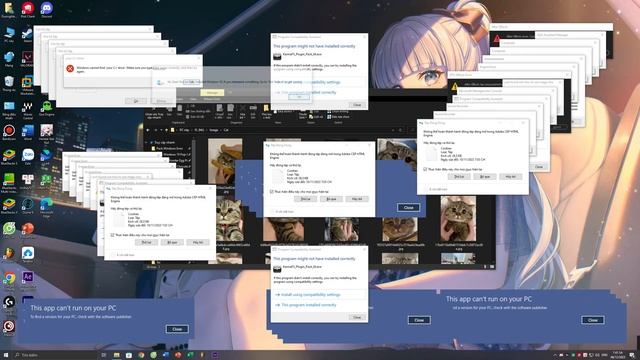Close the app-can't-run banner near desktop icons
The image size is (640, 360).
pyautogui.click(x=177, y=329)
